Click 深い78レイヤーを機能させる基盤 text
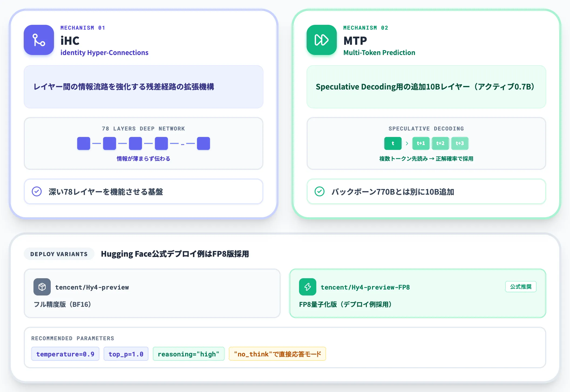Viewport: 570px width, 392px height. pyautogui.click(x=106, y=192)
